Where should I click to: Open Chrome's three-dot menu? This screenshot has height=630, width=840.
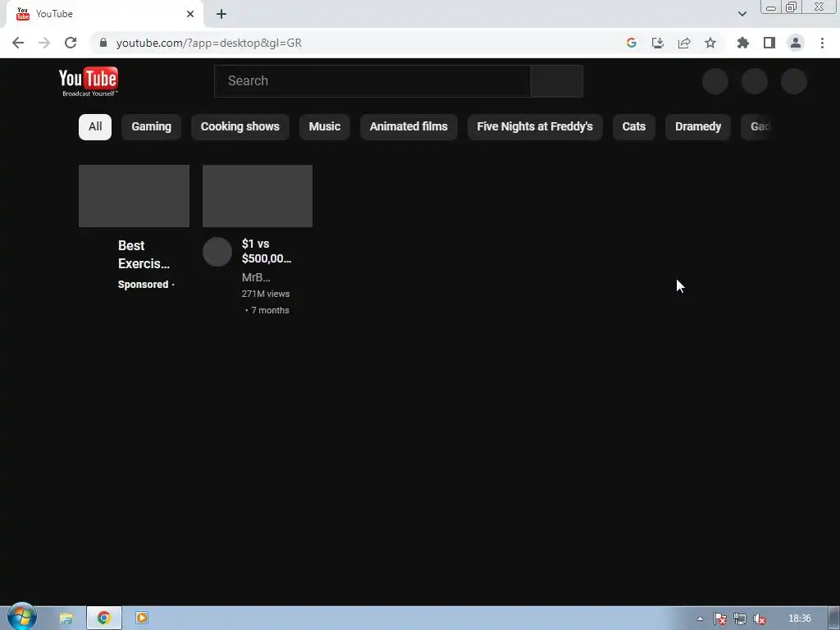click(x=822, y=43)
